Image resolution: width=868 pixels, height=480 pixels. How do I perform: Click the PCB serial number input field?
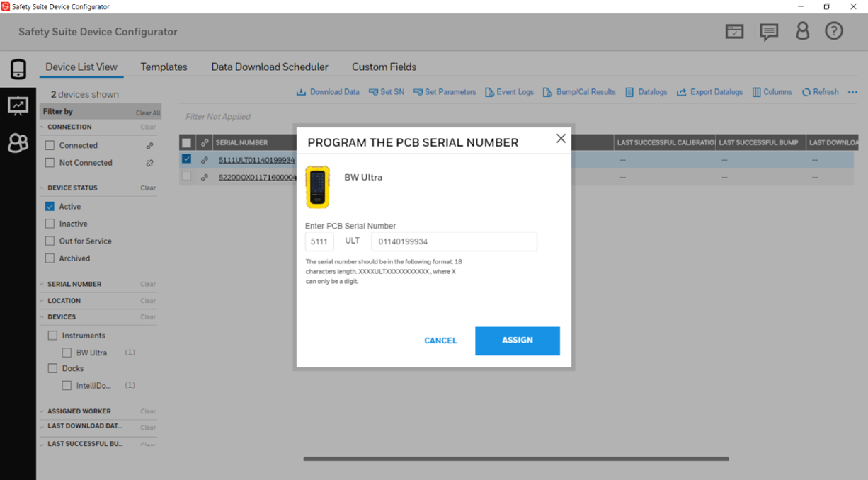454,241
